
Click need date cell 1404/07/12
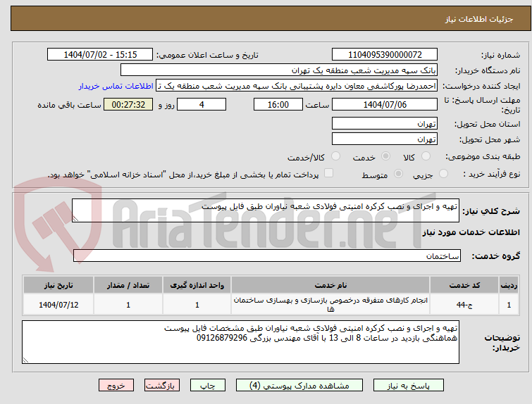pos(58,305)
